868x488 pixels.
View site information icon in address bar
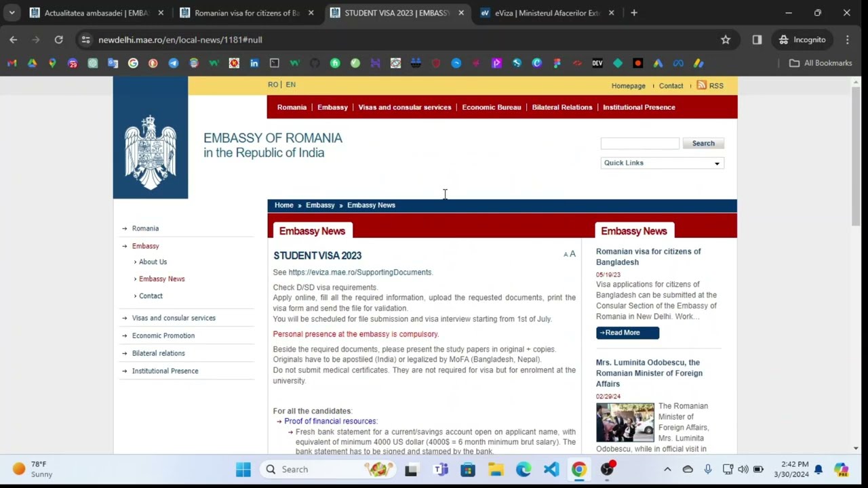pyautogui.click(x=85, y=39)
